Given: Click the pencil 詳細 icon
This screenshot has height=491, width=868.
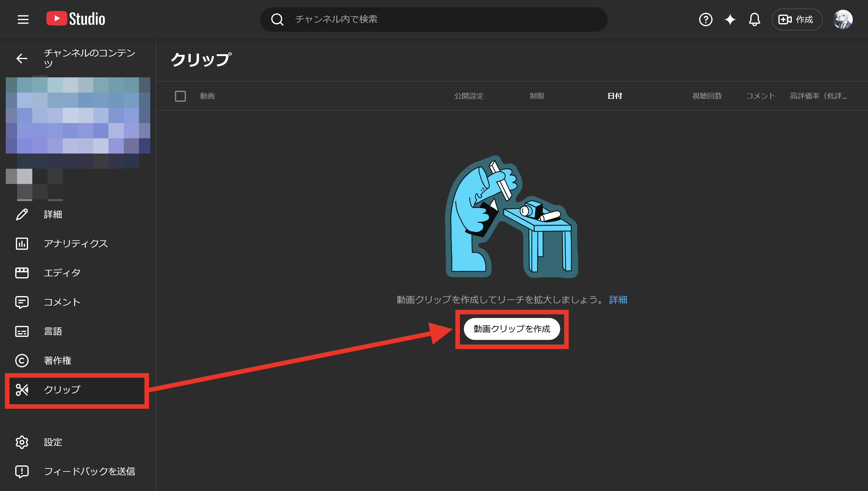Looking at the screenshot, I should click(22, 214).
